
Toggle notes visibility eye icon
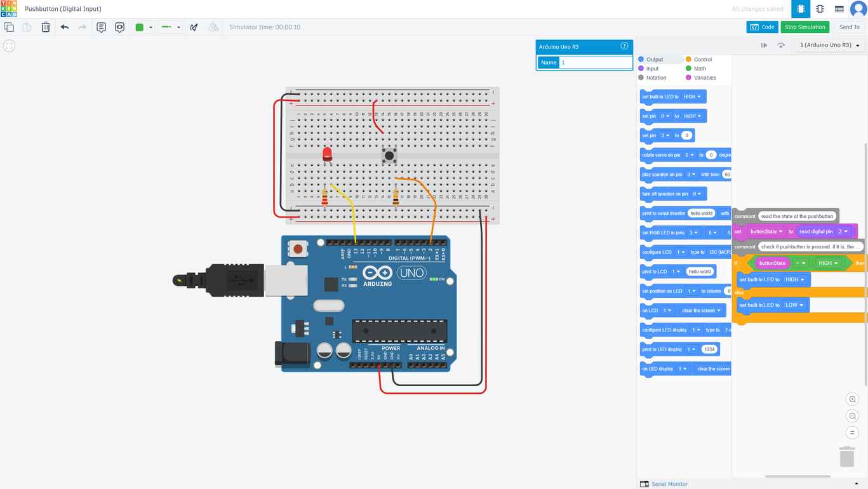[119, 27]
